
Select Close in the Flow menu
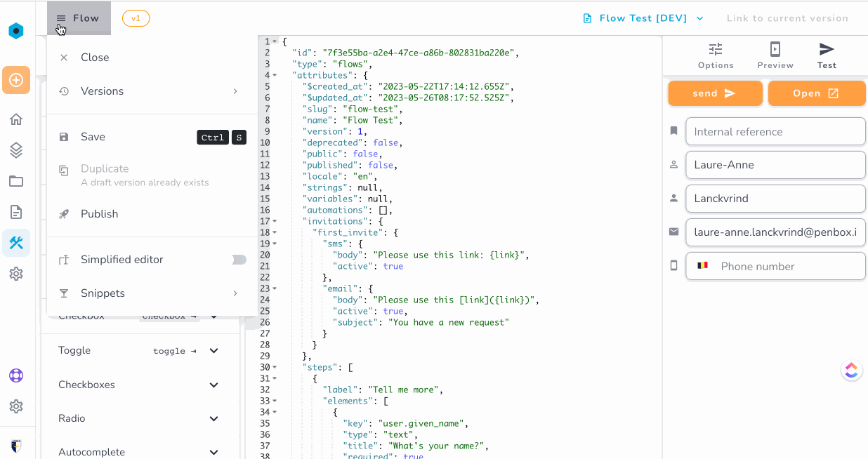click(152, 58)
